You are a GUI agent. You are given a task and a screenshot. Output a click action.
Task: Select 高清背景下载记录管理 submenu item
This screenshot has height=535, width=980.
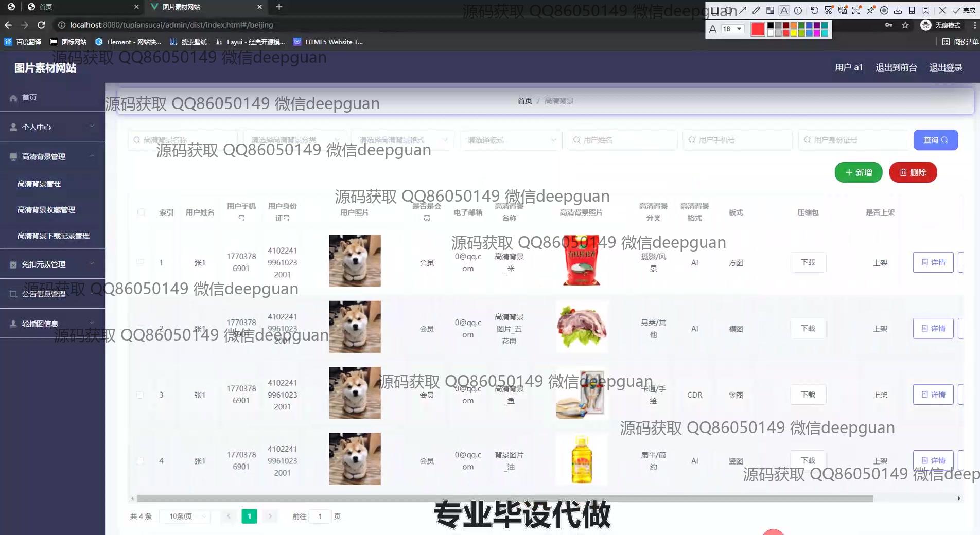tap(52, 236)
